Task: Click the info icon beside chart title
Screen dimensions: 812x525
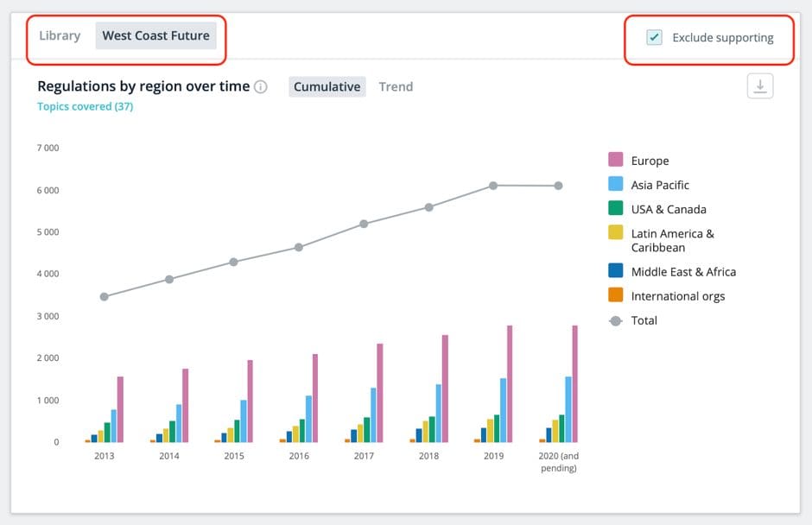Action: pos(261,87)
